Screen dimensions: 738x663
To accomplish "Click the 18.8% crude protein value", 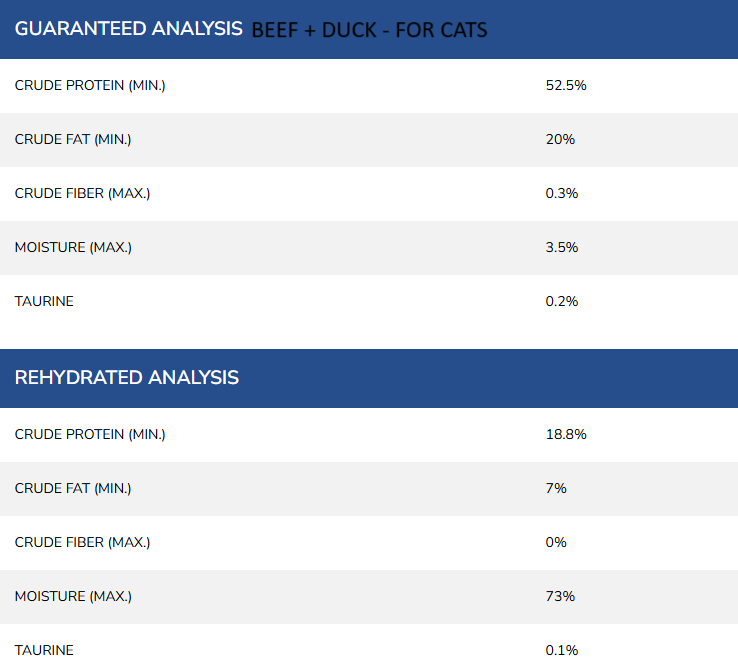I will (x=566, y=435).
